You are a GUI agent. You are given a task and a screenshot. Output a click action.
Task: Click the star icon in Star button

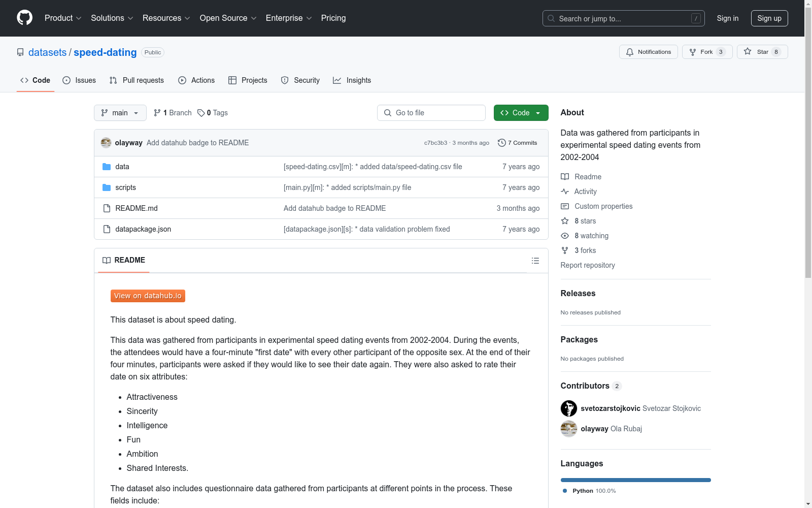point(748,51)
